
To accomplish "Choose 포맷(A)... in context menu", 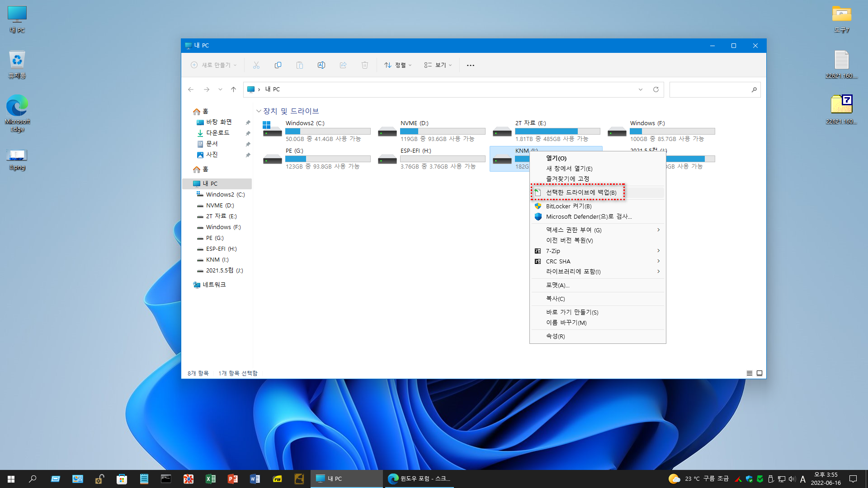I will 598,285.
